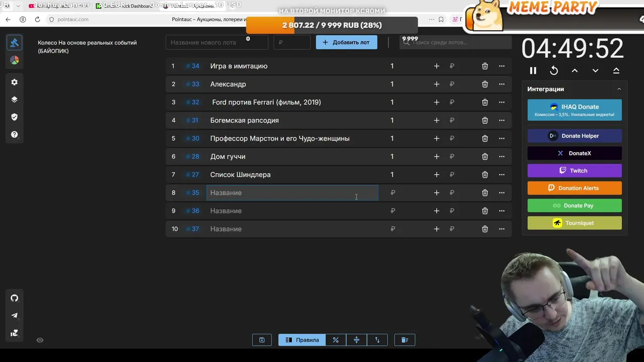Viewport: 644px width, 362px height.
Task: Delete the Дом гуччи lot
Action: (485, 156)
